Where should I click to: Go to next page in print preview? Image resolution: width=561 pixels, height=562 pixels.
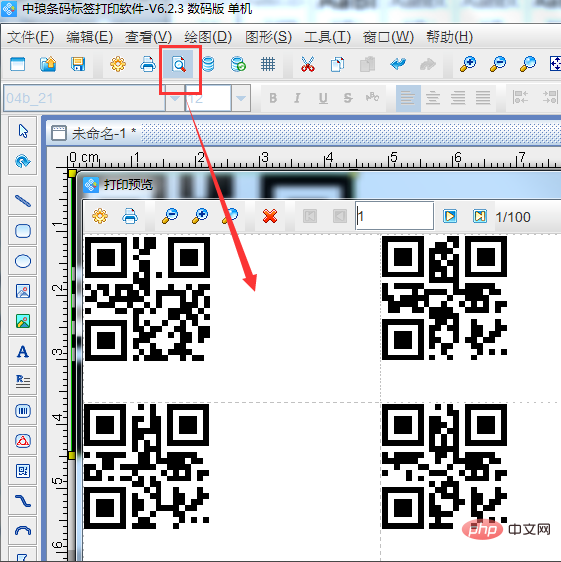[450, 216]
